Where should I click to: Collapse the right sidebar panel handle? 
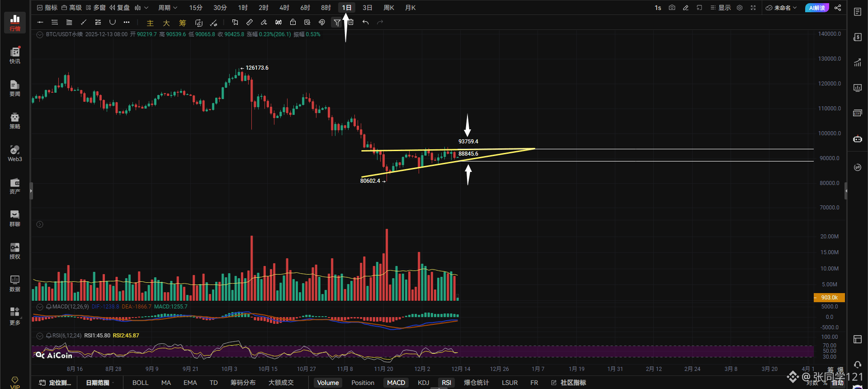tap(846, 191)
